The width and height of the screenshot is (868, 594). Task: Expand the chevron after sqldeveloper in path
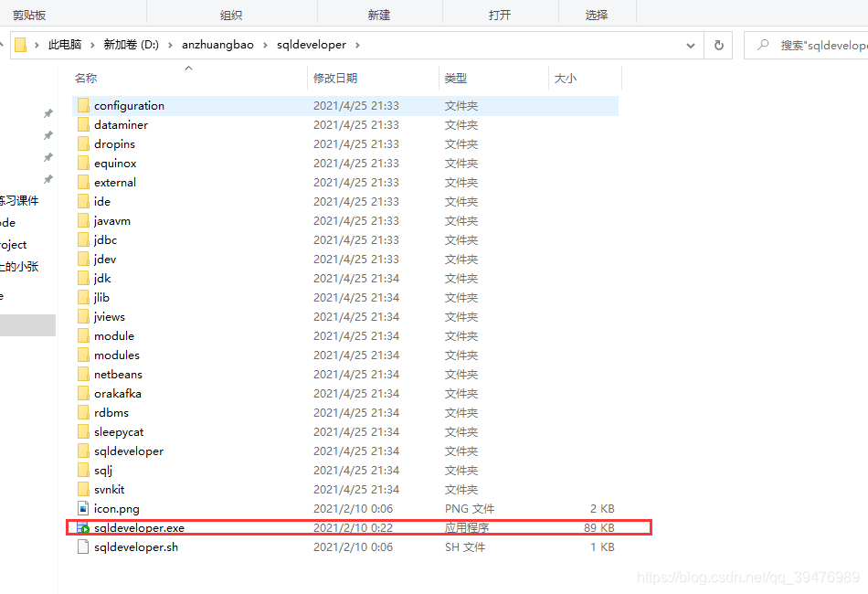coord(357,45)
